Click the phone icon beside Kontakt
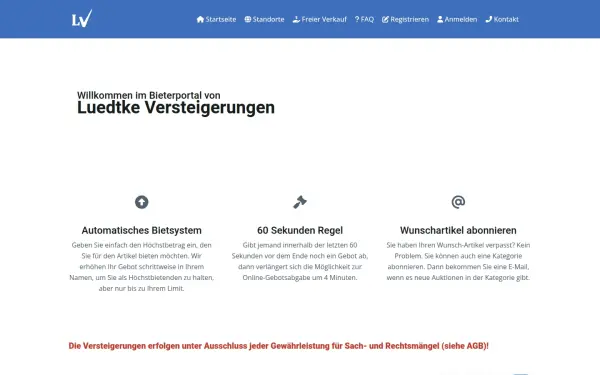Screen dimensions: 600x375 click(x=489, y=19)
